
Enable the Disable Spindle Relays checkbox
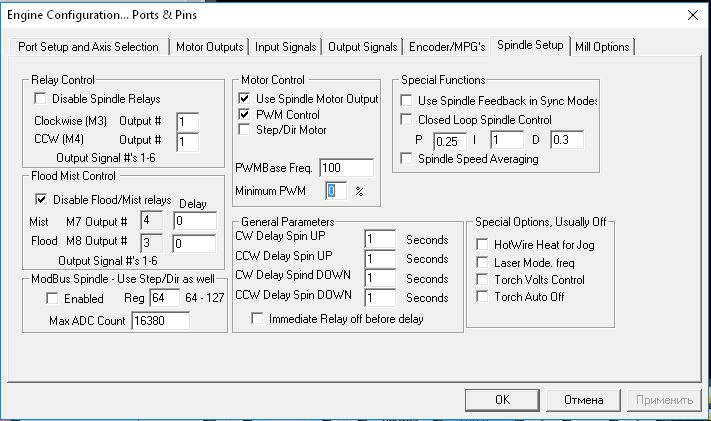click(x=41, y=99)
